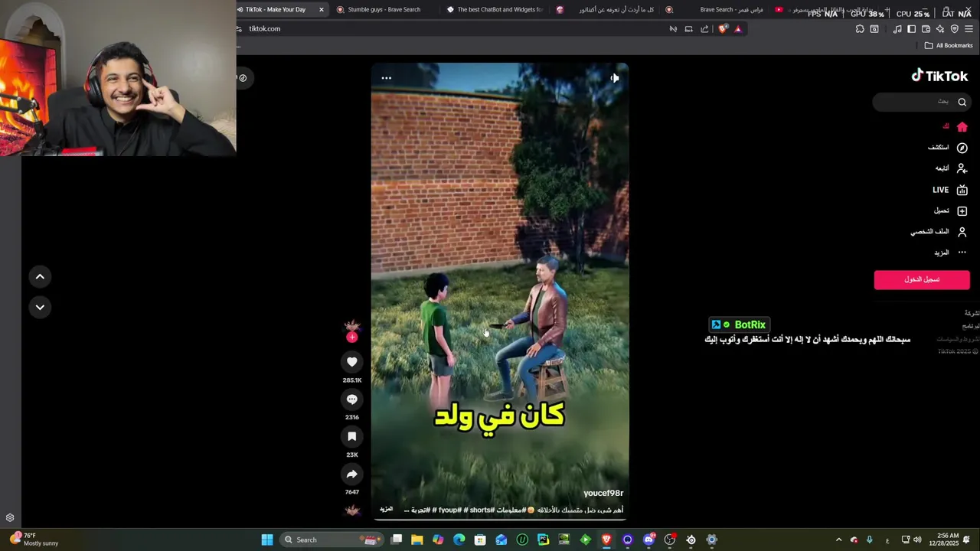The height and width of the screenshot is (551, 980).
Task: Open the video comments bubble icon
Action: [x=352, y=399]
